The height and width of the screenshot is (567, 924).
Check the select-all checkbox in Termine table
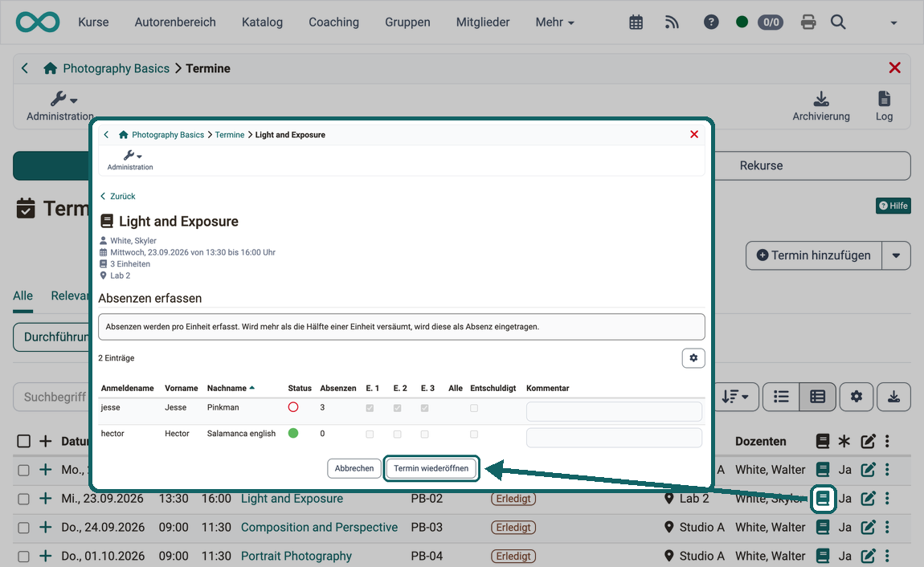pos(23,441)
